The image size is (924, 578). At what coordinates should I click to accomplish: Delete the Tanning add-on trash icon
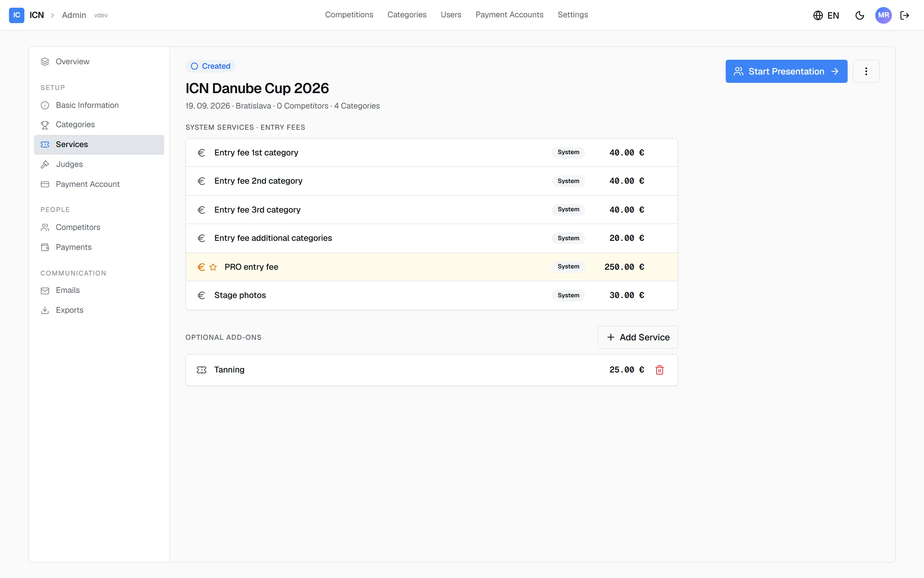click(x=659, y=370)
